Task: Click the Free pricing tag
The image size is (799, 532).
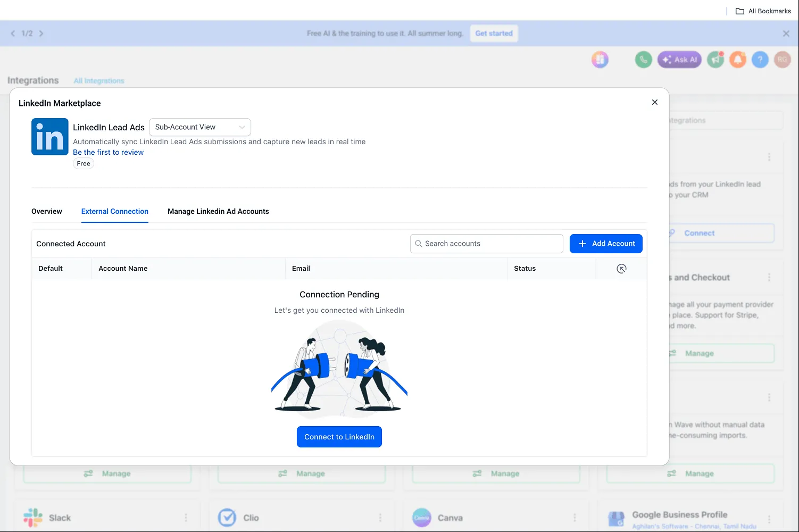Action: [x=84, y=164]
